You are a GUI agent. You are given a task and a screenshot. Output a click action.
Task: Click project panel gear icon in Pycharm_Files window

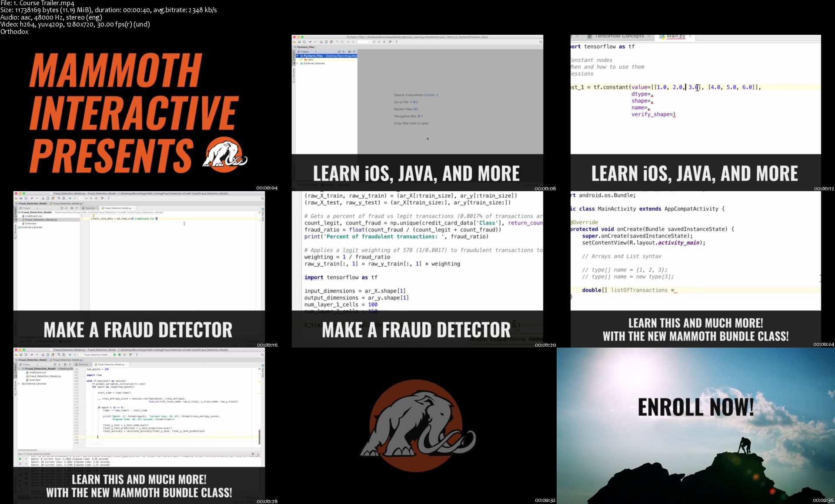(x=350, y=52)
